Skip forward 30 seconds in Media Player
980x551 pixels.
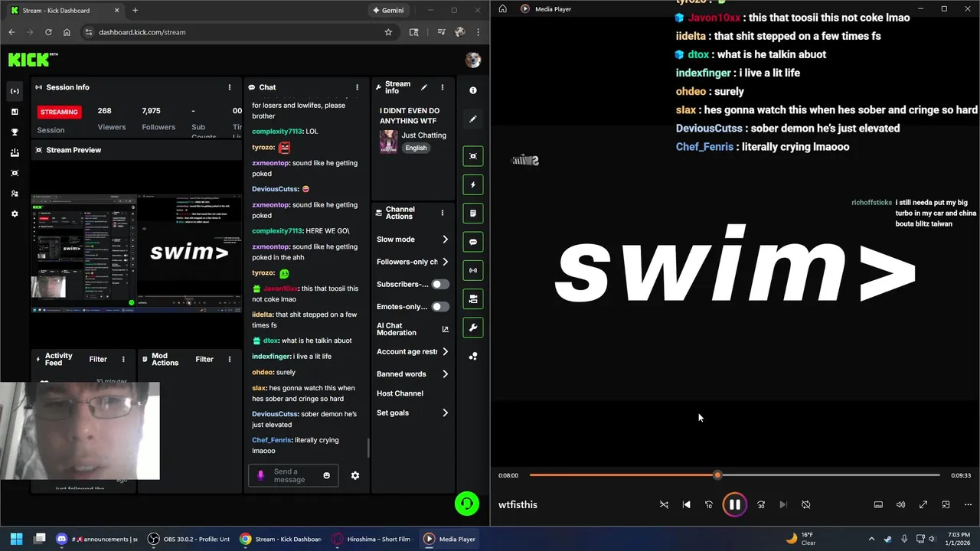click(761, 504)
